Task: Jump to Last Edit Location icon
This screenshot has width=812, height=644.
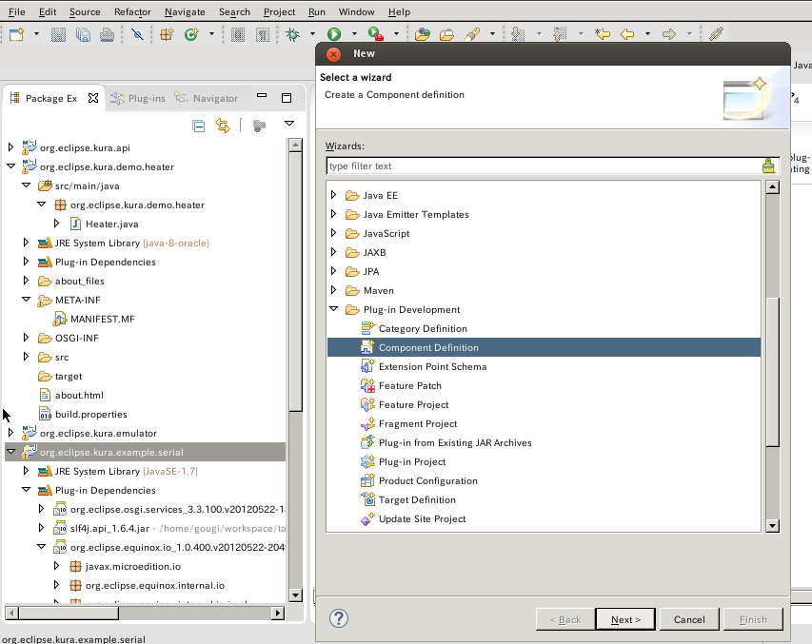Action: point(603,34)
